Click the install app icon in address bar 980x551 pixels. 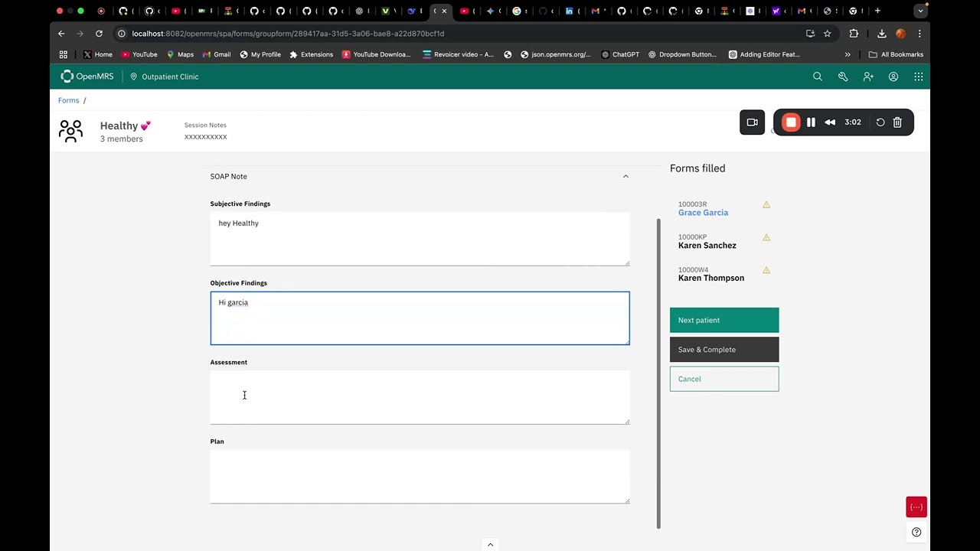tap(810, 34)
